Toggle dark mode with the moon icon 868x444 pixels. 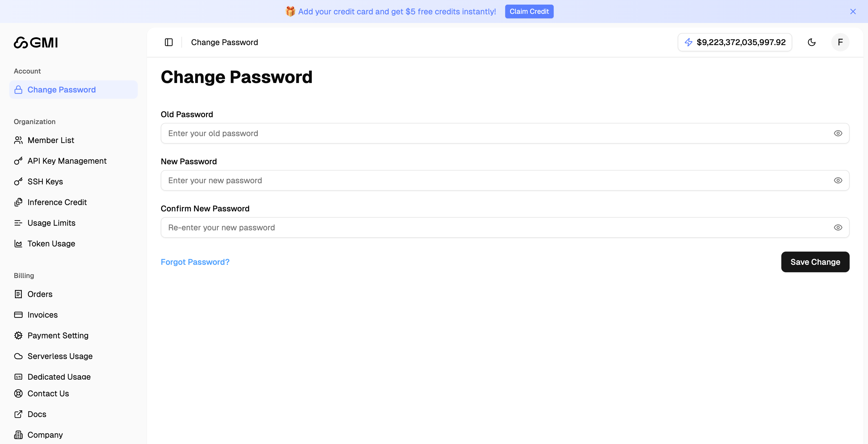point(812,42)
